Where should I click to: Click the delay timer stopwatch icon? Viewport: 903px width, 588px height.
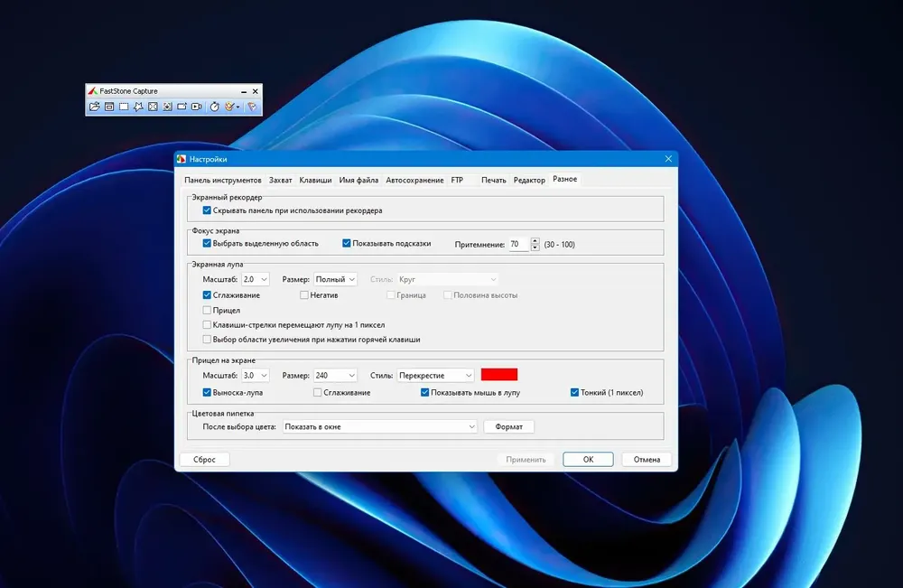tap(214, 107)
